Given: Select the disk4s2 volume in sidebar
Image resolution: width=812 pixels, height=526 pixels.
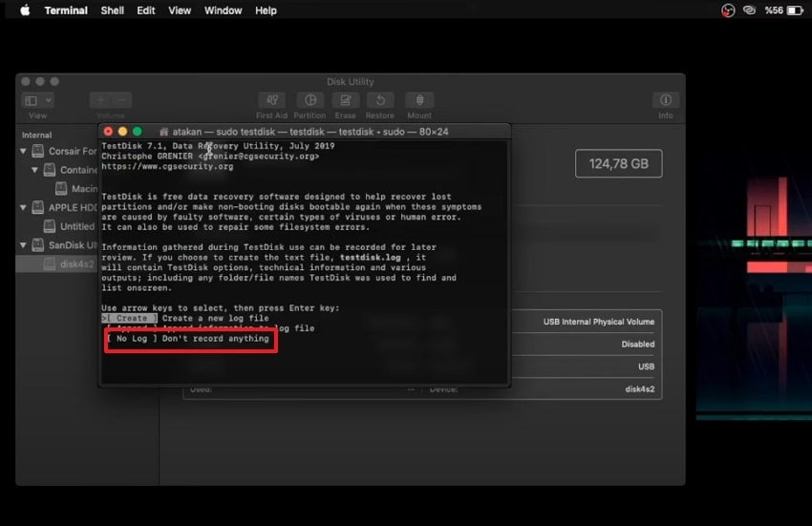Looking at the screenshot, I should [x=57, y=264].
